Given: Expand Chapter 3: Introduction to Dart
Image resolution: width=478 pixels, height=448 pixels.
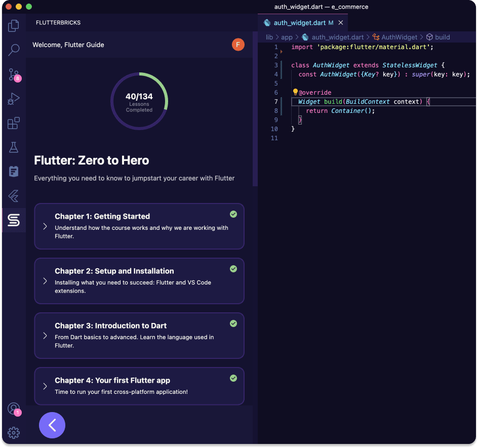Looking at the screenshot, I should (44, 336).
